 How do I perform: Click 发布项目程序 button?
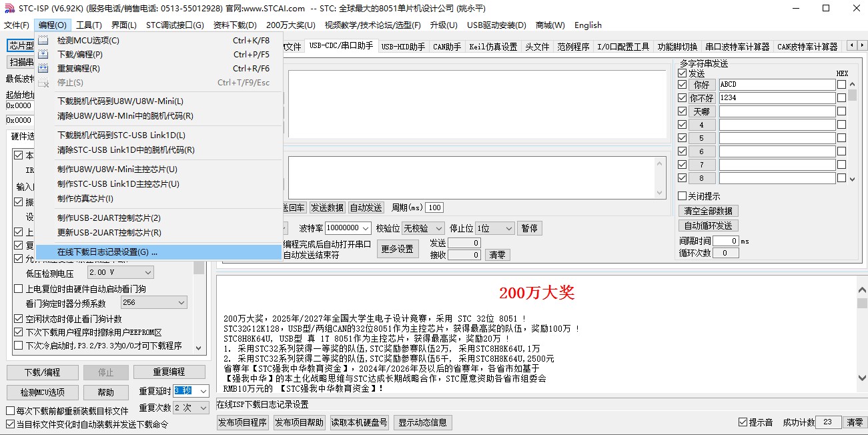[243, 422]
